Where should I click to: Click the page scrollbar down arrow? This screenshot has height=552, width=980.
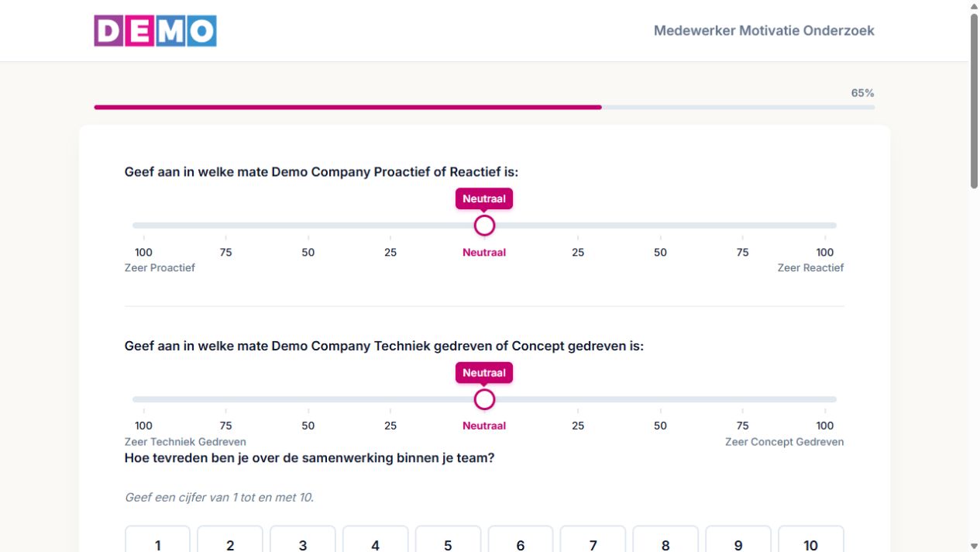[974, 546]
